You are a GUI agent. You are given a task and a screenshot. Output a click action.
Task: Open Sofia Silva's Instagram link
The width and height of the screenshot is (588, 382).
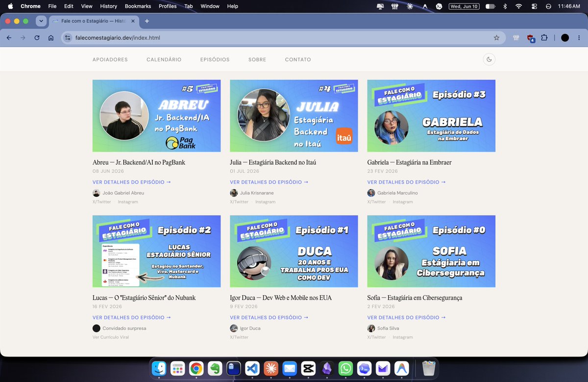[x=403, y=337]
